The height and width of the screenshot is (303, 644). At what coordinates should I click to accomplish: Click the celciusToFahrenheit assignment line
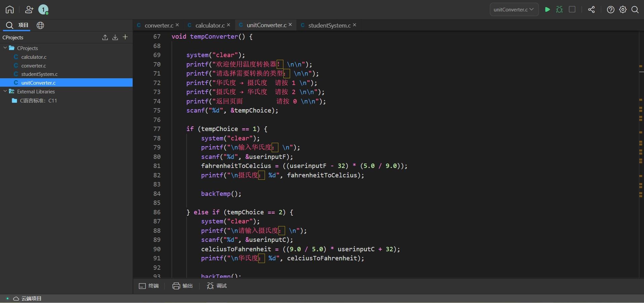tap(301, 249)
